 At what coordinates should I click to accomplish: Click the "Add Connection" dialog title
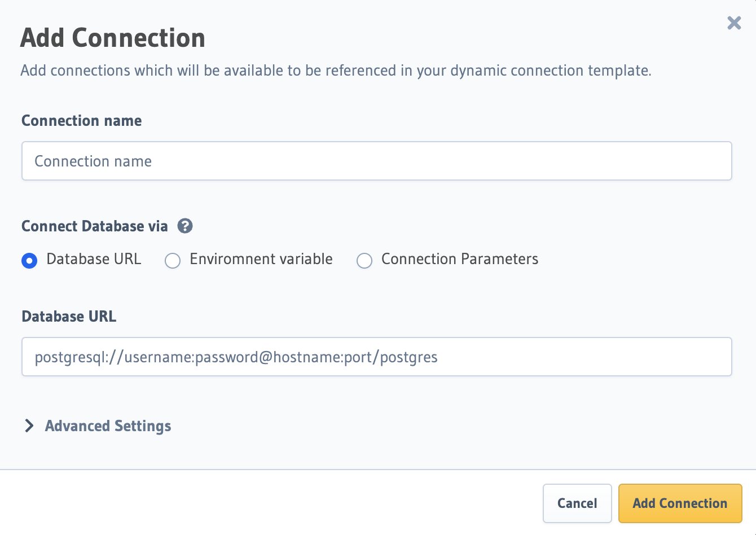click(113, 38)
